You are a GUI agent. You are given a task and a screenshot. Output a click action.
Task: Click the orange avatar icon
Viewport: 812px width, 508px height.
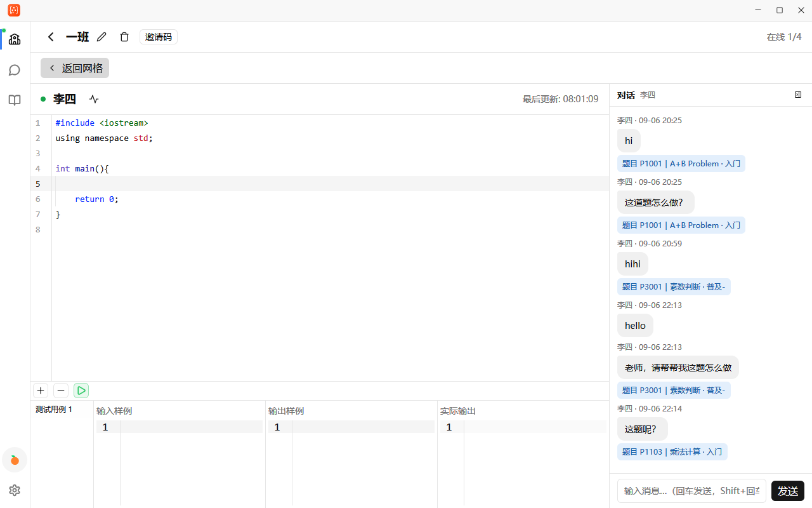(15, 460)
